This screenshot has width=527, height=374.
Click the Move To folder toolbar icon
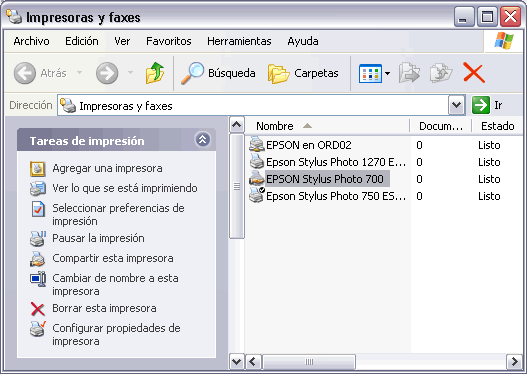[409, 73]
